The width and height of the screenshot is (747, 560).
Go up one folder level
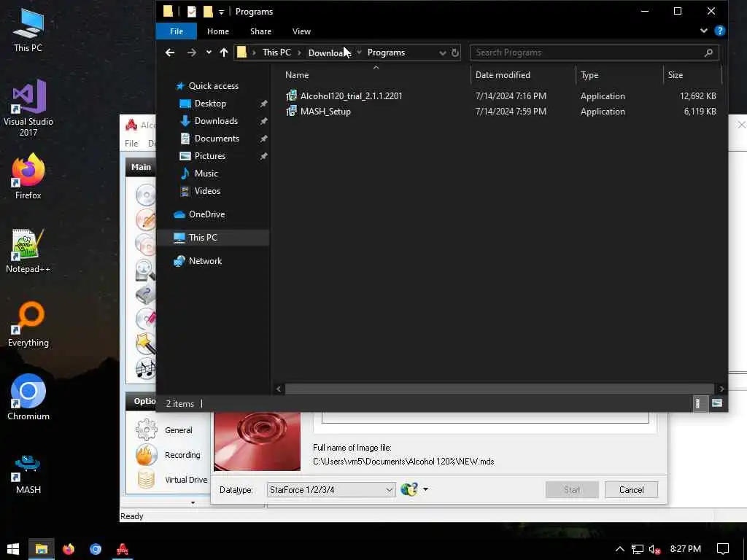pos(224,52)
